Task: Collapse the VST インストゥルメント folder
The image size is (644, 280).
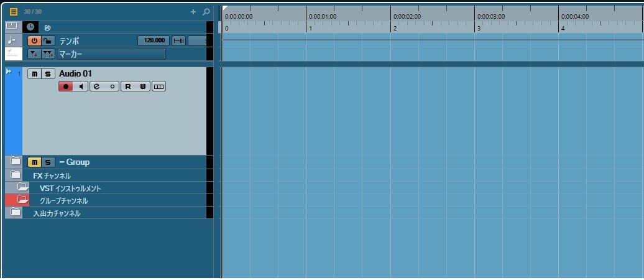Action: click(x=22, y=187)
